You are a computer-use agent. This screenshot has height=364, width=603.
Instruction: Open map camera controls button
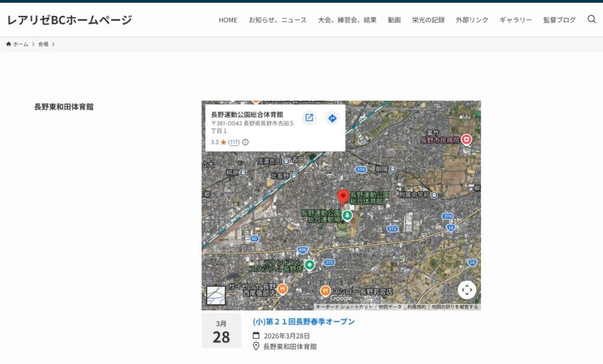(467, 290)
